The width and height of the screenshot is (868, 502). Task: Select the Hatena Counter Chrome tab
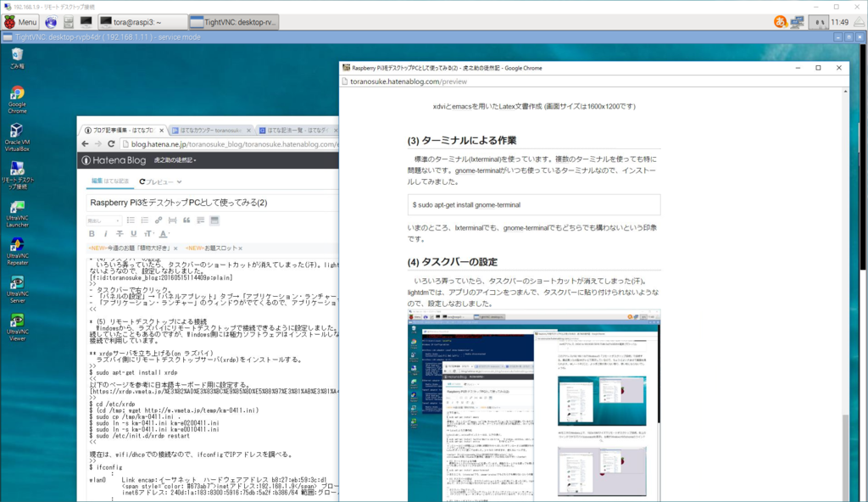click(209, 131)
